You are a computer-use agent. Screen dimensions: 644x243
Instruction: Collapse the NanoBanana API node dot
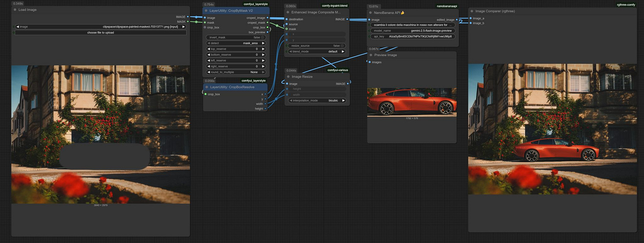(x=371, y=12)
